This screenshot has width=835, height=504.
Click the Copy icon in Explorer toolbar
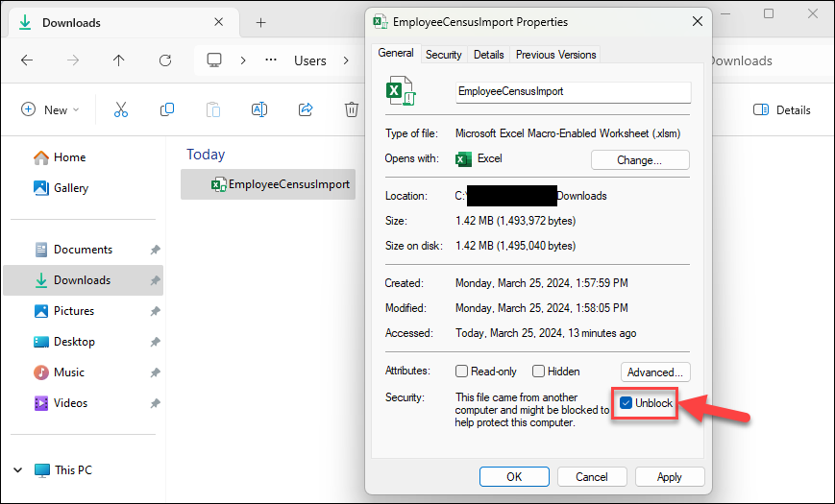(x=166, y=109)
